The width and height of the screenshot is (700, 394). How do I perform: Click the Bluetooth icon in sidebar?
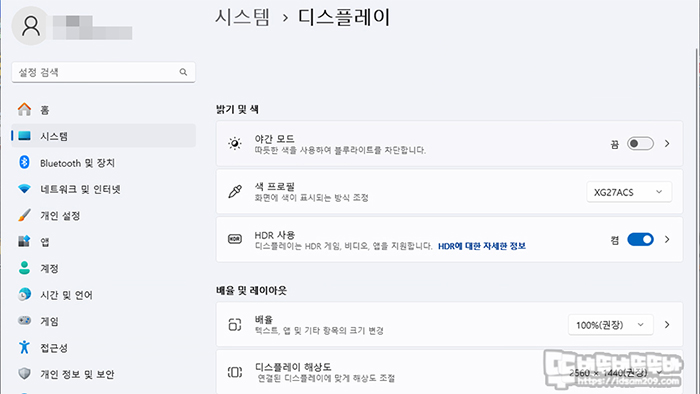[25, 162]
